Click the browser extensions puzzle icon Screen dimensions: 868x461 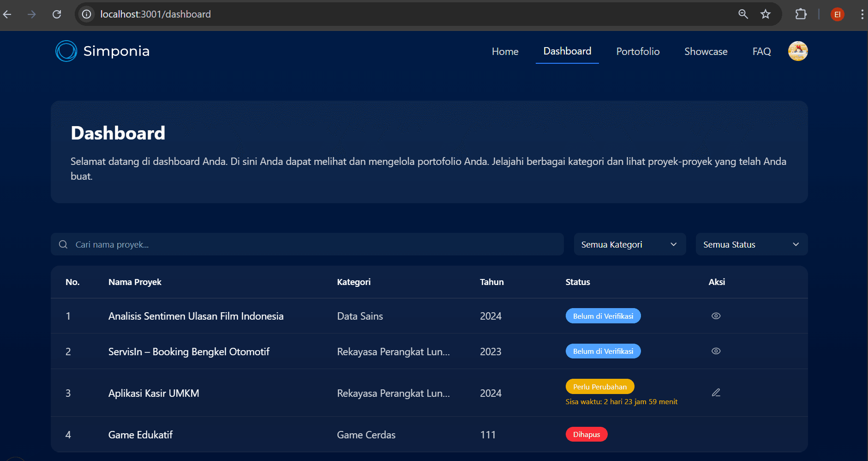tap(801, 14)
